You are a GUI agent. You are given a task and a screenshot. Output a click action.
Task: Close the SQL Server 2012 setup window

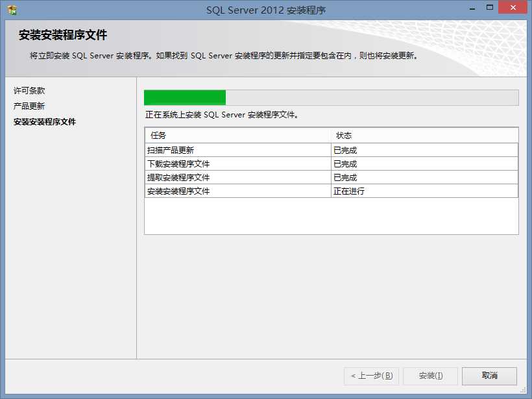[x=513, y=8]
